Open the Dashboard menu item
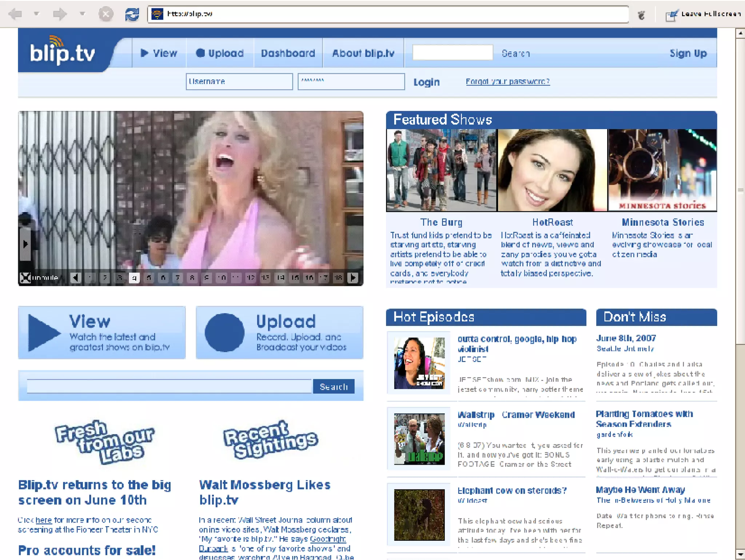Screen dimensions: 745x560 pos(288,53)
